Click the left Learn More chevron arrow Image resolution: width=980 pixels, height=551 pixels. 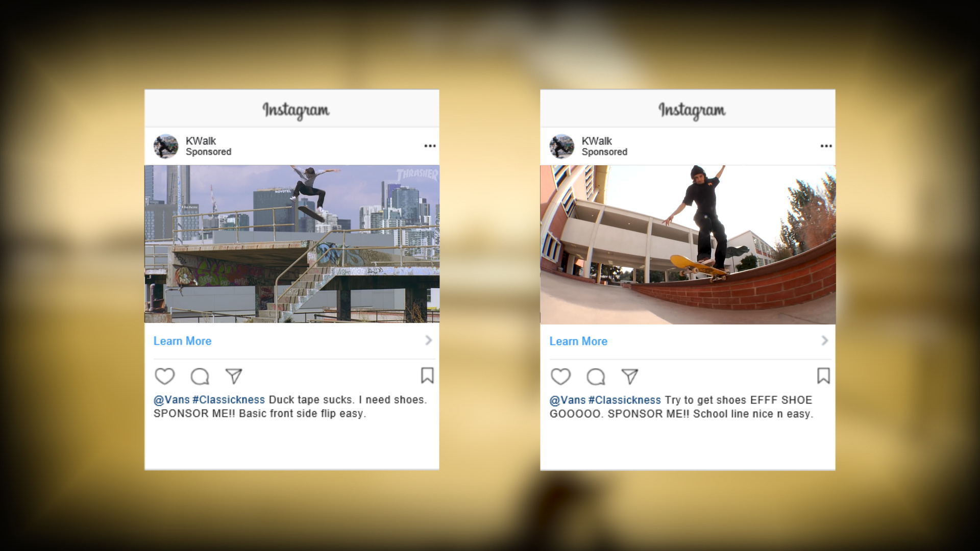click(429, 340)
